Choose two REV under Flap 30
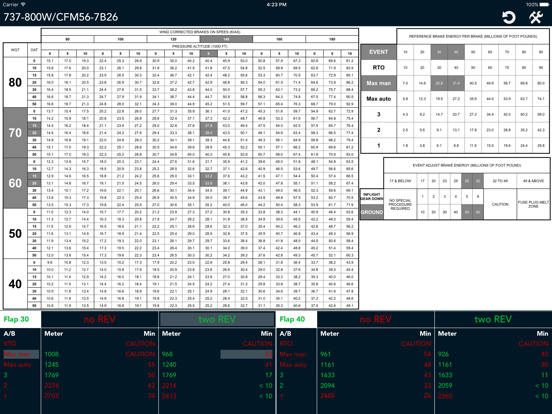This screenshot has width=552, height=414. coord(217,319)
